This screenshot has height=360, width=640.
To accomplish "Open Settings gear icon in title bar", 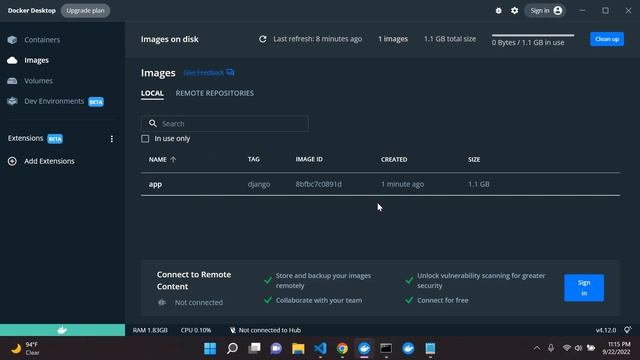I will (x=515, y=11).
